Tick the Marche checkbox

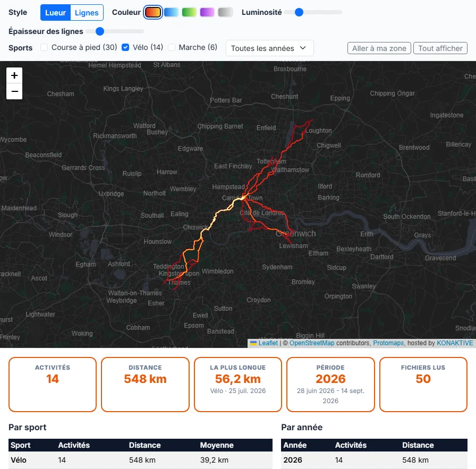point(172,47)
